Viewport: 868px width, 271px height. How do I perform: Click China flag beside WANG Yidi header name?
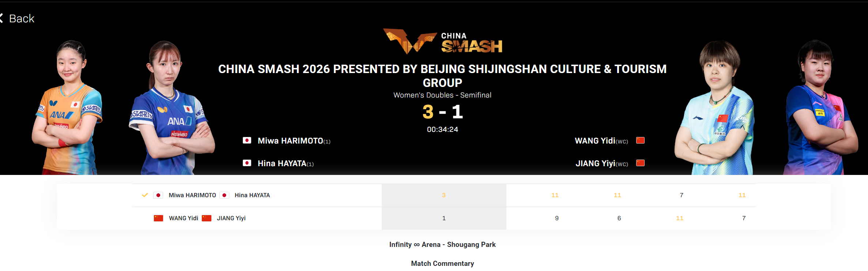coord(640,140)
